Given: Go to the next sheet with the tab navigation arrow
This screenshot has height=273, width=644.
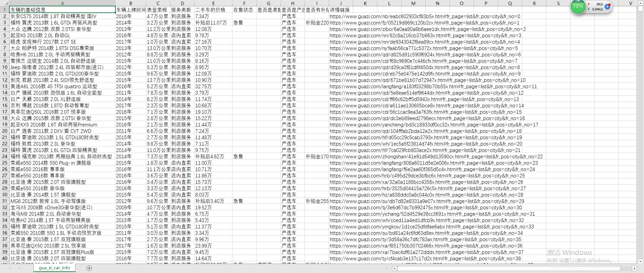Looking at the screenshot, I should 19,268.
